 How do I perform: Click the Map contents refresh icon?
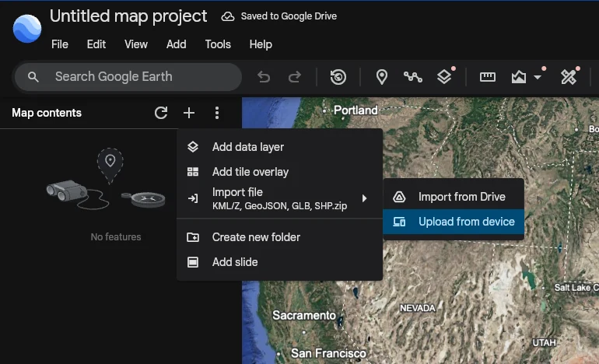[161, 113]
